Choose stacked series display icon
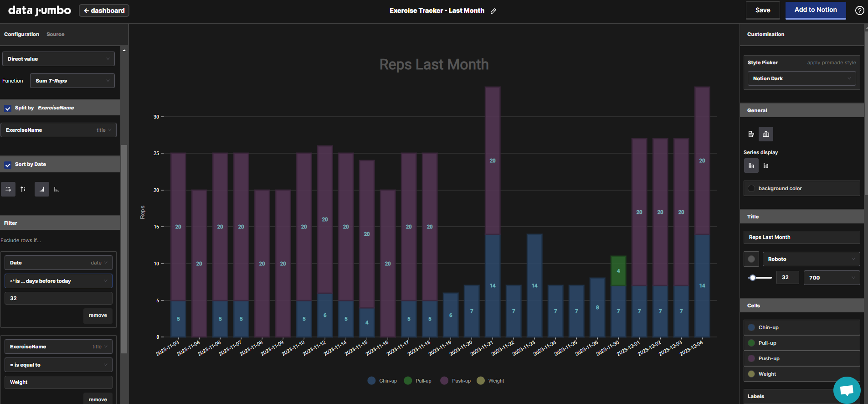 [x=751, y=166]
